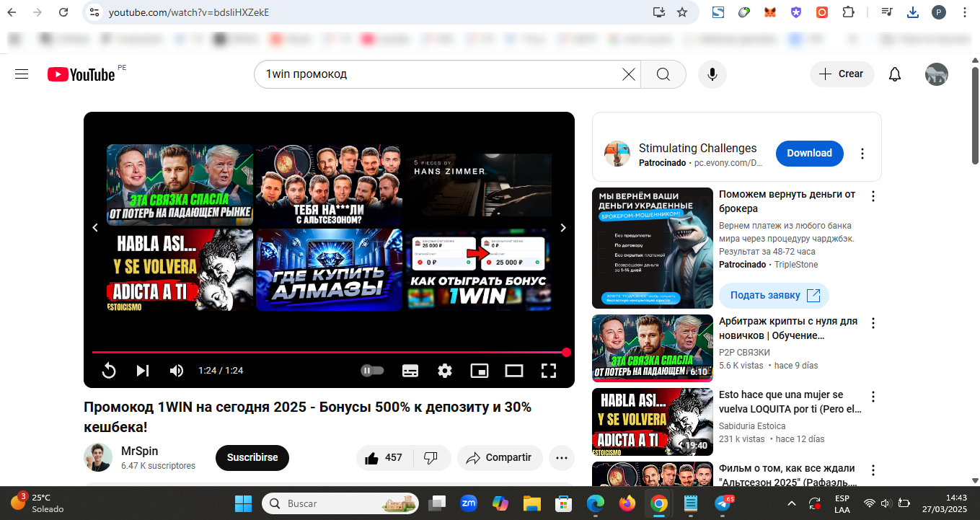Open options for the Stimulating Challenges ad
The image size is (980, 520).
862,154
